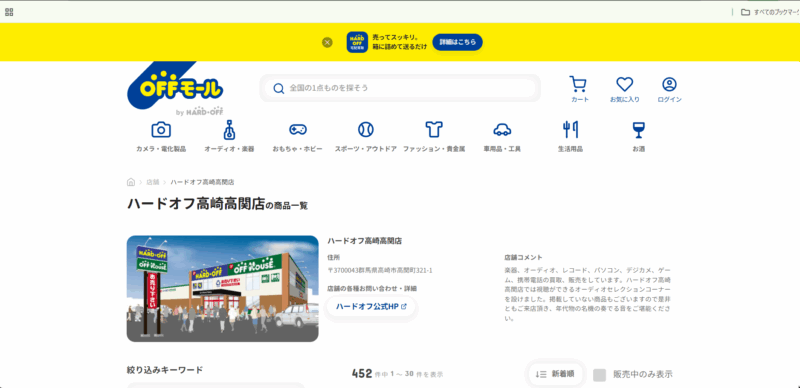
Task: Click the 絞り込みキーワード heading
Action: click(x=165, y=370)
